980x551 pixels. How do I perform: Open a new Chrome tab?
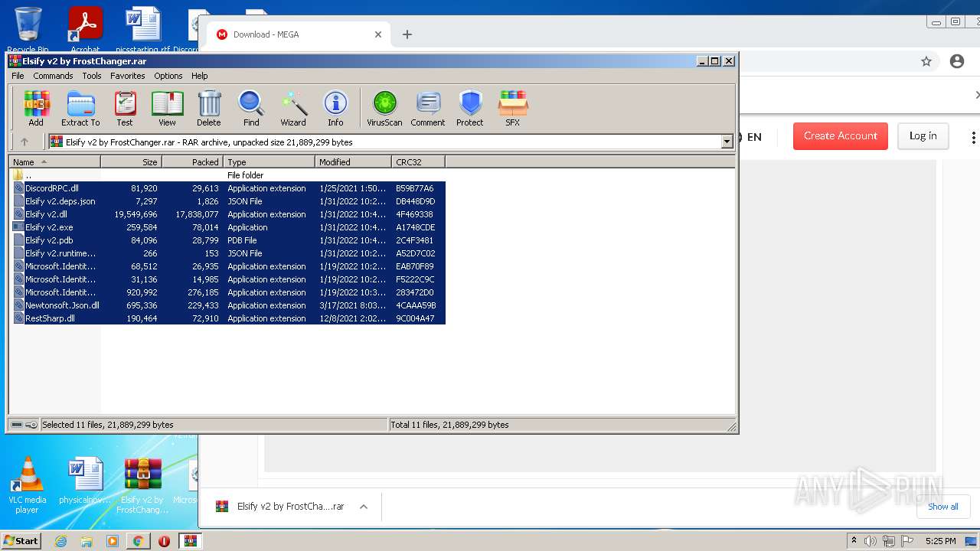[x=407, y=34]
